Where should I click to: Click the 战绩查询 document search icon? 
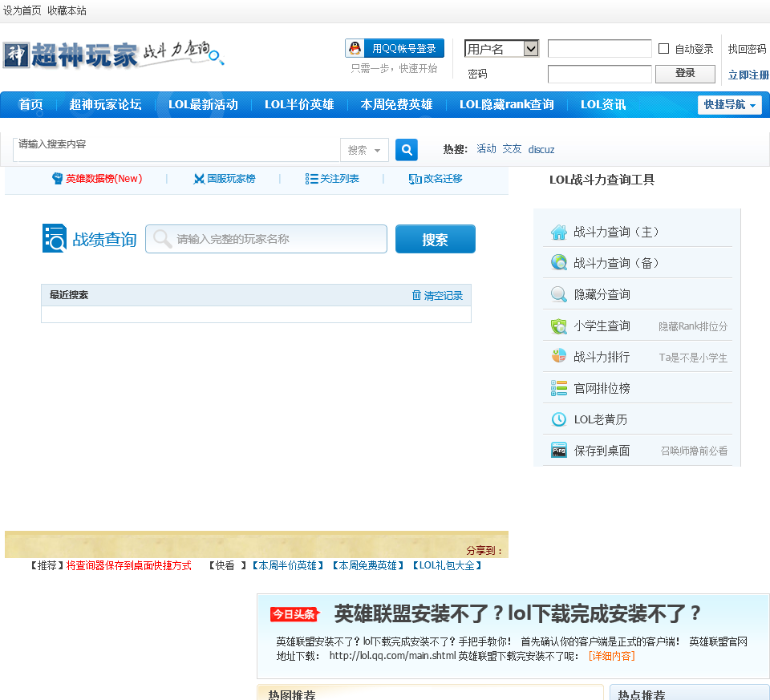[x=54, y=238]
